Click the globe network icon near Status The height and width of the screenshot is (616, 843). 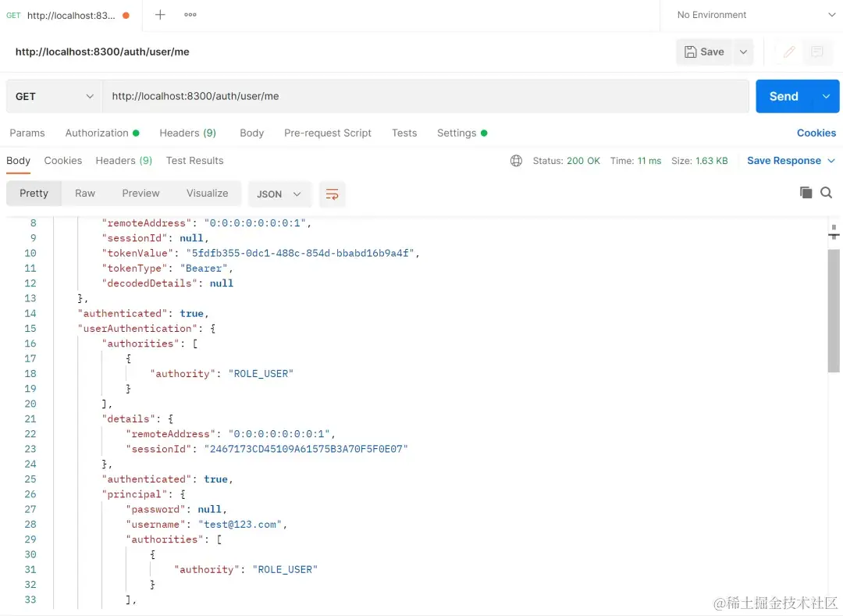[516, 161]
